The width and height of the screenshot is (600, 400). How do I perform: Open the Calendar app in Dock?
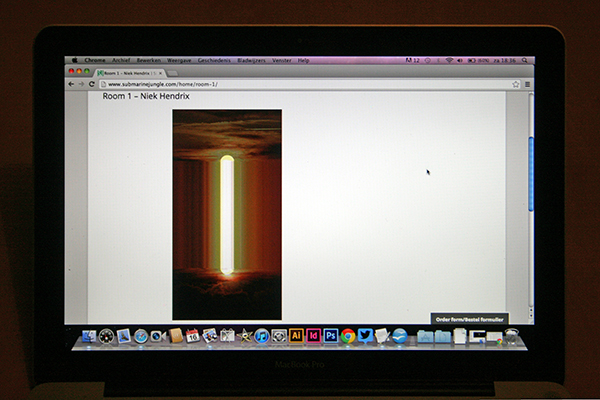(192, 336)
